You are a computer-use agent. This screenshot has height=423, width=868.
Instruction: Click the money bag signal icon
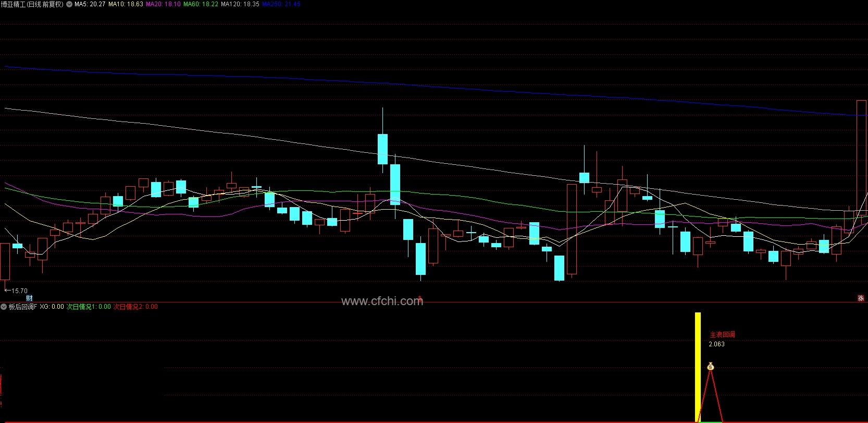pyautogui.click(x=710, y=367)
